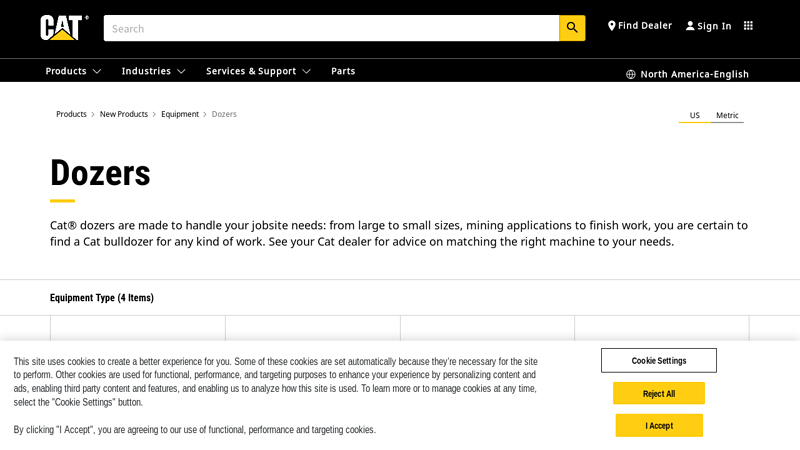The width and height of the screenshot is (800, 450).
Task: Open the Parts menu item
Action: [x=343, y=71]
